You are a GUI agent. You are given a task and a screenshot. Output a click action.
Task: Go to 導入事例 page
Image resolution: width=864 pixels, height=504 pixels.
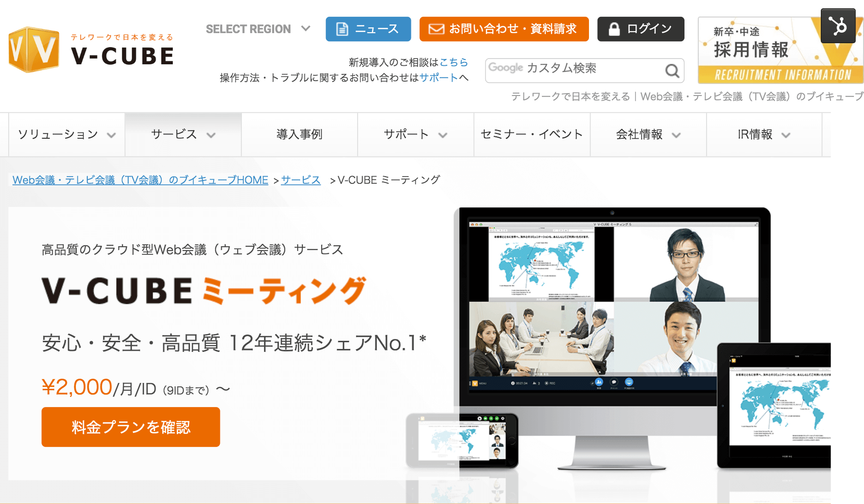pyautogui.click(x=300, y=135)
